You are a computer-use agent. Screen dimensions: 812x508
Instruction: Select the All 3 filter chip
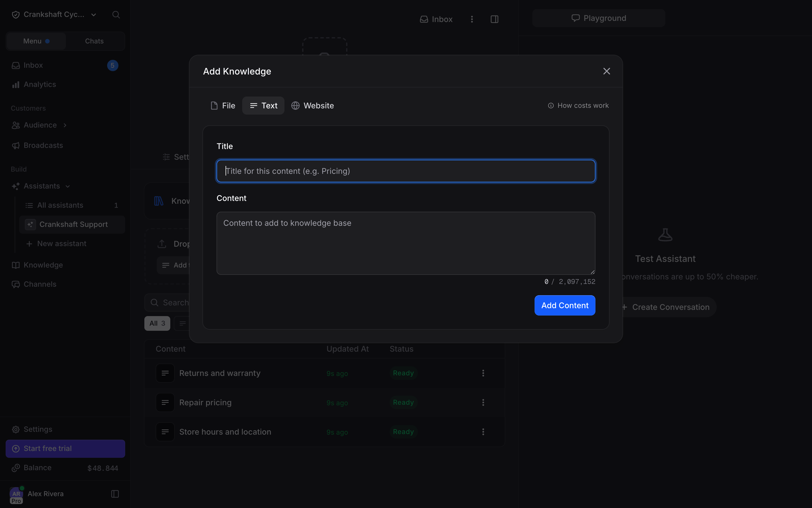pos(157,323)
